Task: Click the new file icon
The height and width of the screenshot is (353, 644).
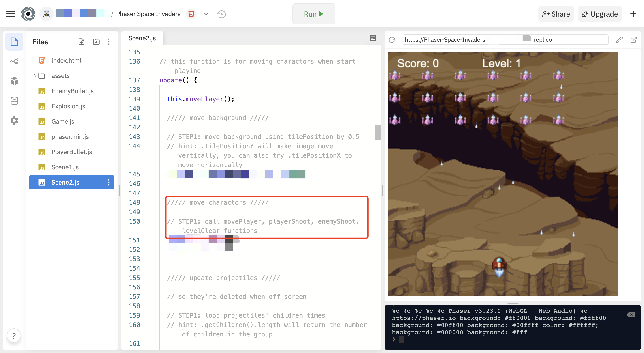Action: pyautogui.click(x=82, y=42)
